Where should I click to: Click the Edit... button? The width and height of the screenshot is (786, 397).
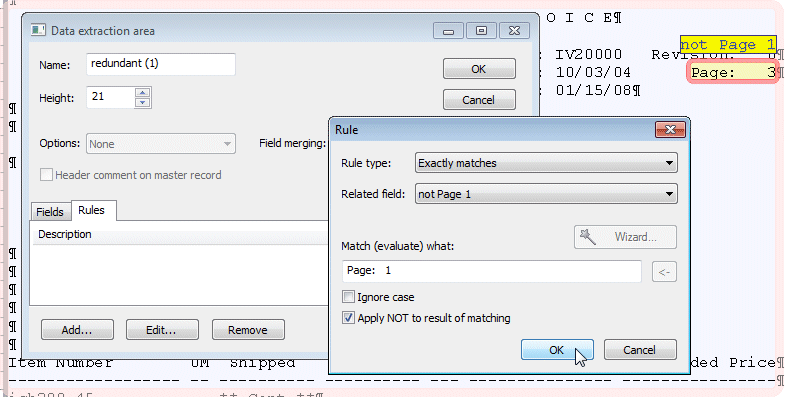[x=161, y=330]
